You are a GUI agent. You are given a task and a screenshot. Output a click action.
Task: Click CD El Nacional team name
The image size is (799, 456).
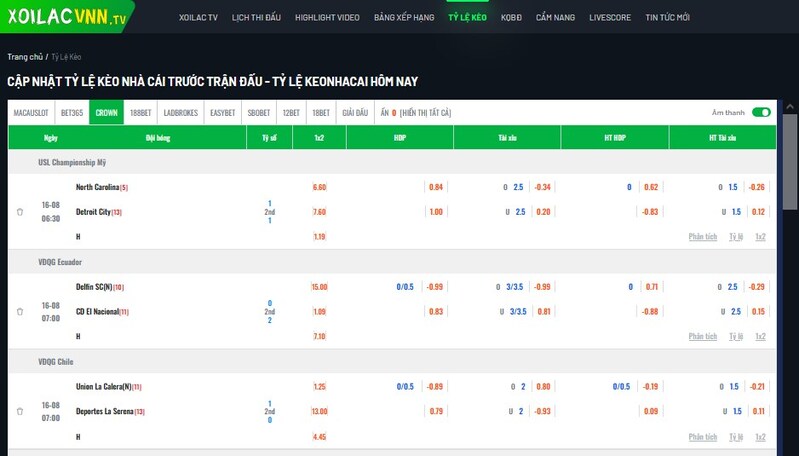pos(97,311)
